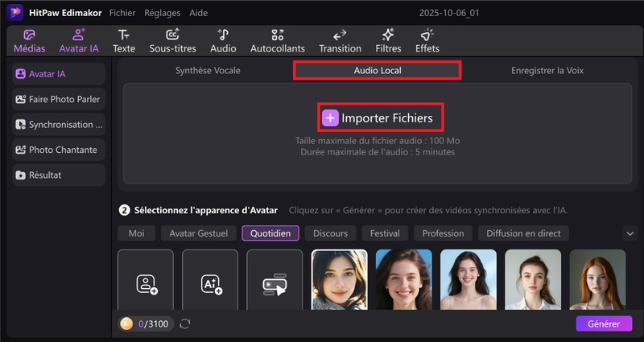Select the Texte tool icon
This screenshot has height=342, width=644.
point(123,41)
